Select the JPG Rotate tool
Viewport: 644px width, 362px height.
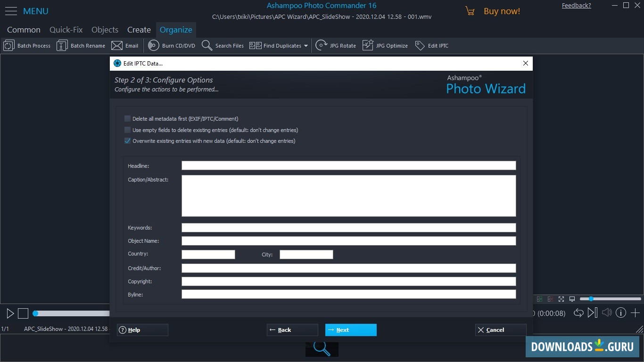coord(336,45)
